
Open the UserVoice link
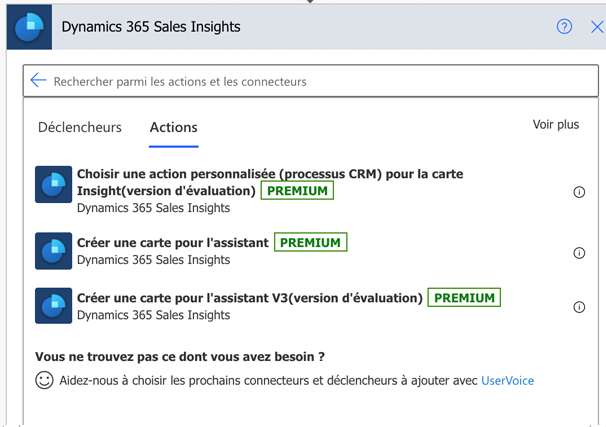(507, 381)
